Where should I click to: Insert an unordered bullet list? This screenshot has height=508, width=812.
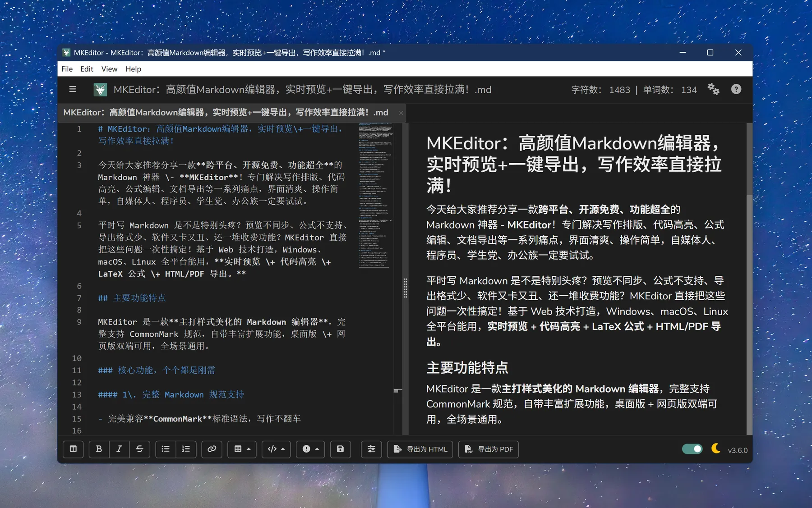[x=166, y=449]
